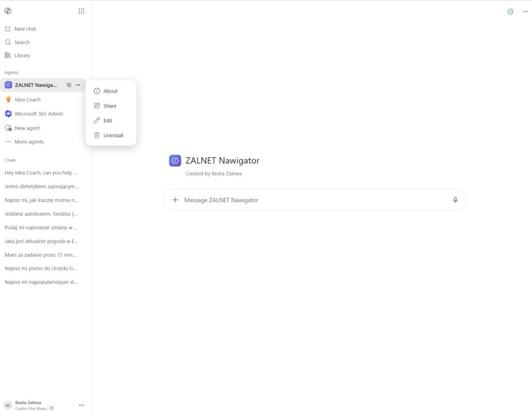Open Search in the sidebar
Viewport: 532px width, 412px height.
click(x=17, y=42)
